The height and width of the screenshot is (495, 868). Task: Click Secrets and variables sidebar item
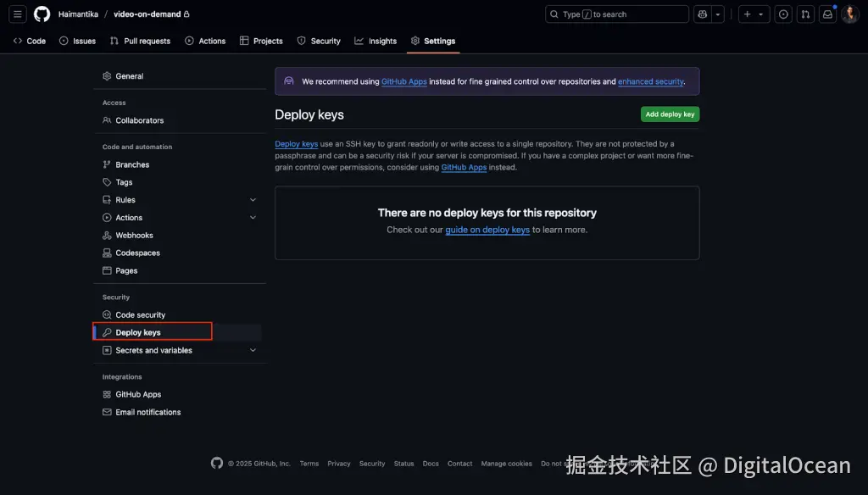pos(154,351)
